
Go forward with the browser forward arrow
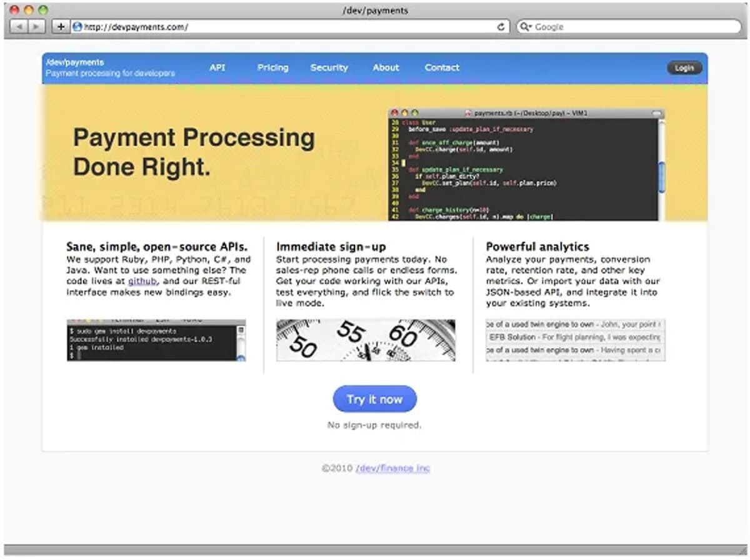coord(36,27)
